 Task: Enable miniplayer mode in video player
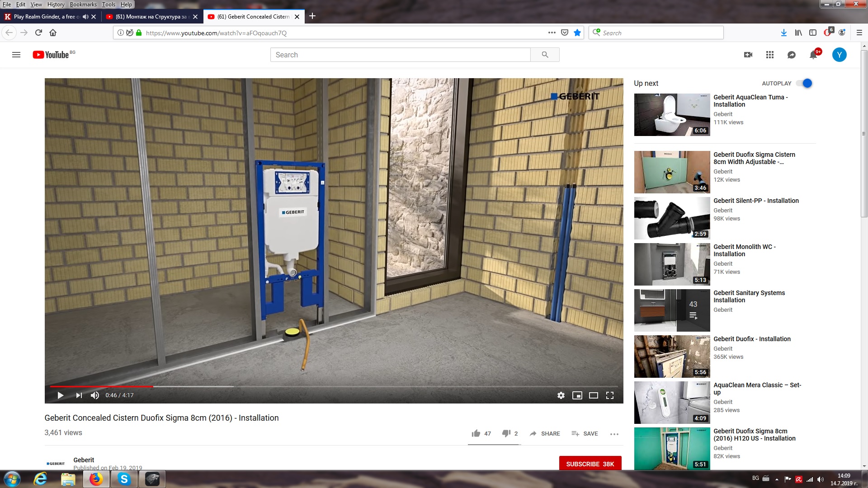[x=577, y=395]
